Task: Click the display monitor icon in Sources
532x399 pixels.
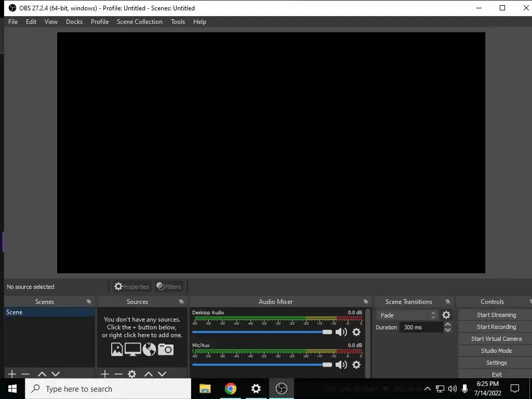Action: (132, 349)
